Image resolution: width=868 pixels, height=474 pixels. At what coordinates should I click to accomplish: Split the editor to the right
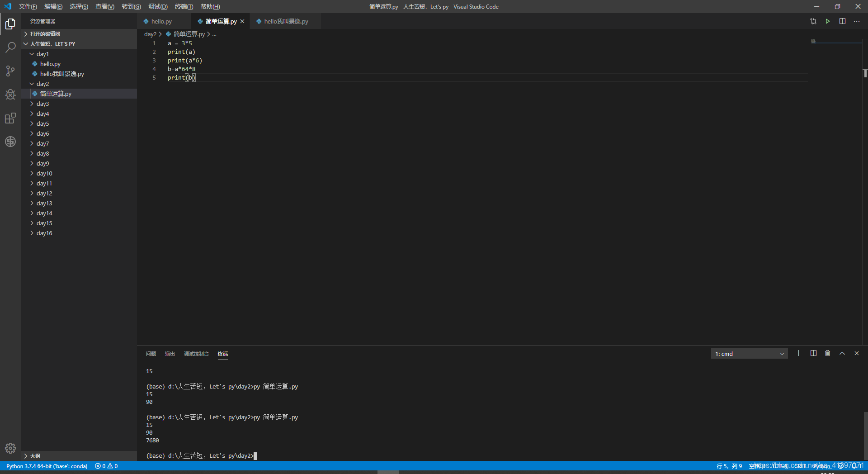(x=842, y=21)
